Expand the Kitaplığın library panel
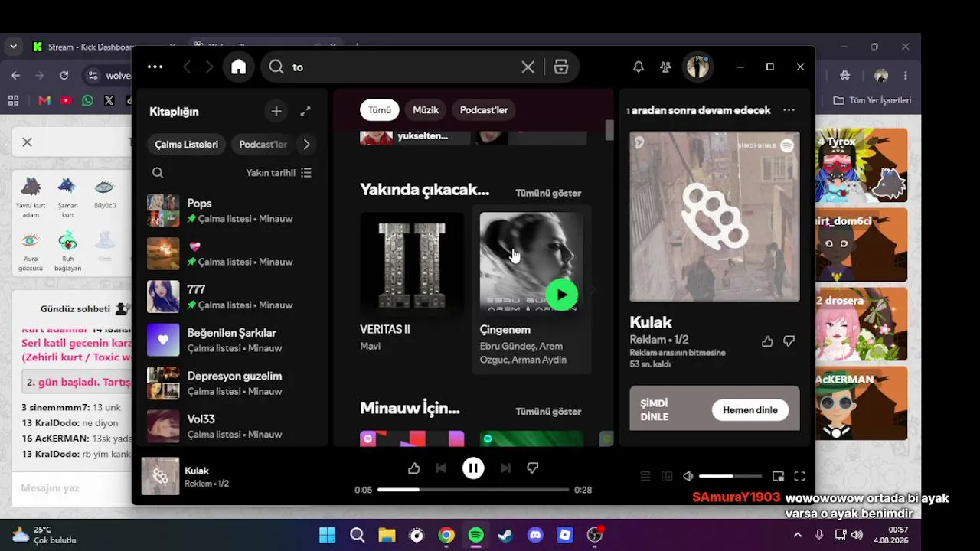Image resolution: width=980 pixels, height=551 pixels. (305, 111)
